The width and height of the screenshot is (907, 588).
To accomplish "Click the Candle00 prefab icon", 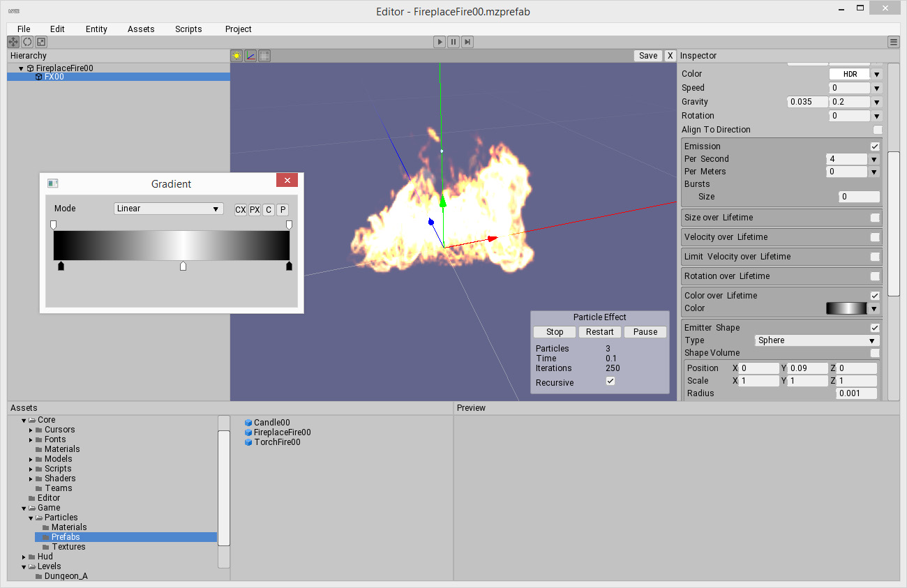I will click(x=248, y=423).
